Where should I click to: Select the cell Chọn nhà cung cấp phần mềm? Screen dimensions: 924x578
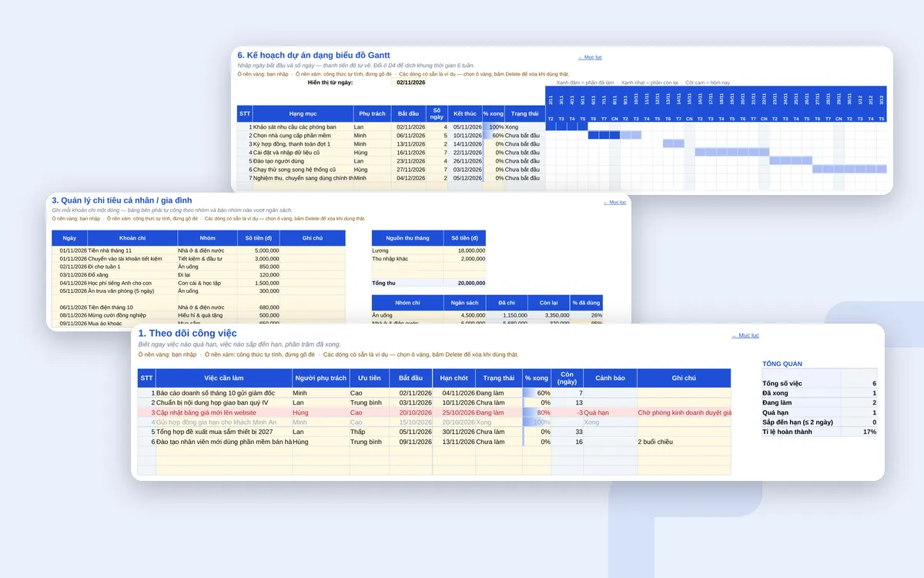pyautogui.click(x=303, y=135)
